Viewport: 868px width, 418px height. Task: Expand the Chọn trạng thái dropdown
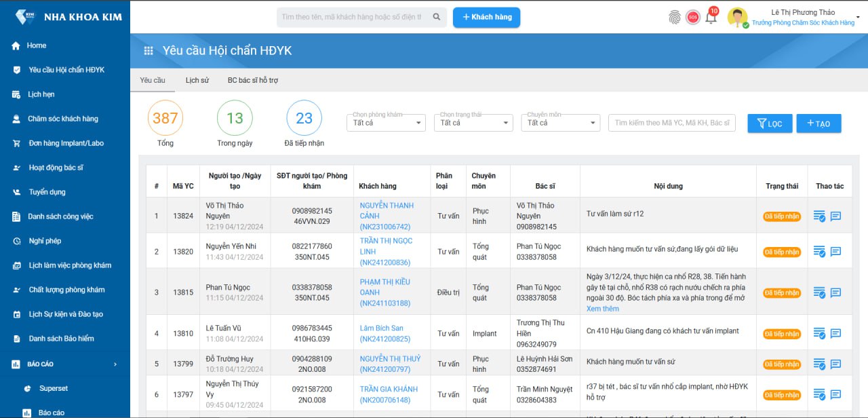tap(475, 123)
